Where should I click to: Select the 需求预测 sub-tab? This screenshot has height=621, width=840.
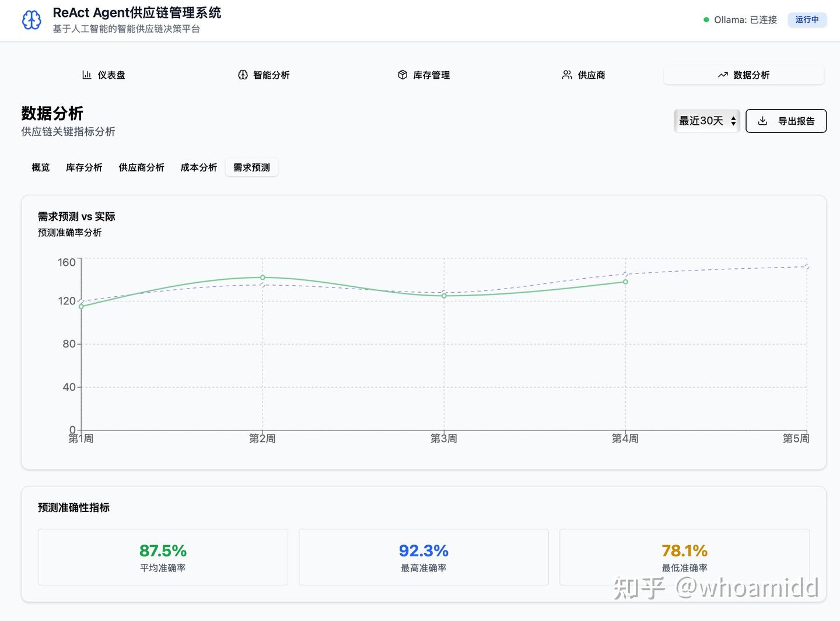click(x=251, y=167)
